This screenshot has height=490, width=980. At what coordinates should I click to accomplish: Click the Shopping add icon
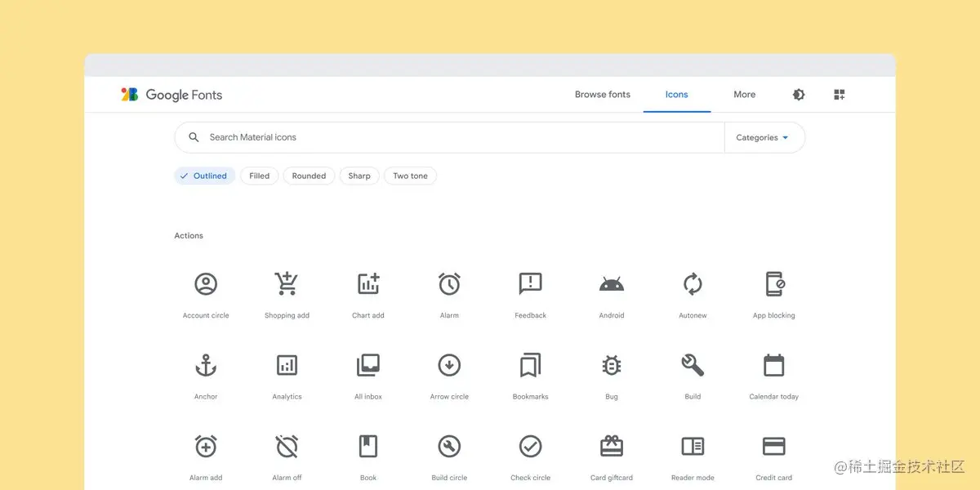pos(287,283)
